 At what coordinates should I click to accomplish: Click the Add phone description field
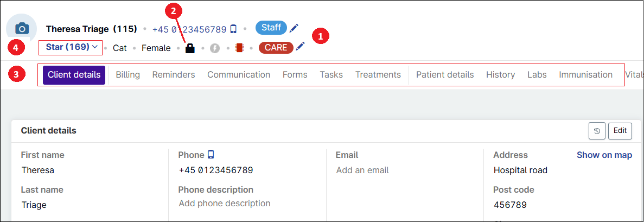(225, 204)
